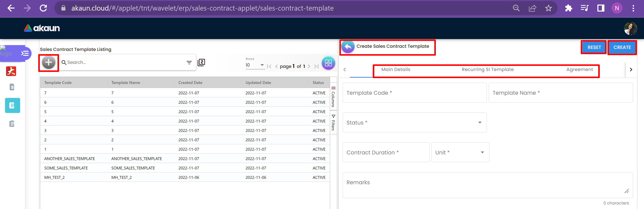This screenshot has width=644, height=209.
Task: Open the red PDF-style sidebar icon
Action: coord(11,71)
